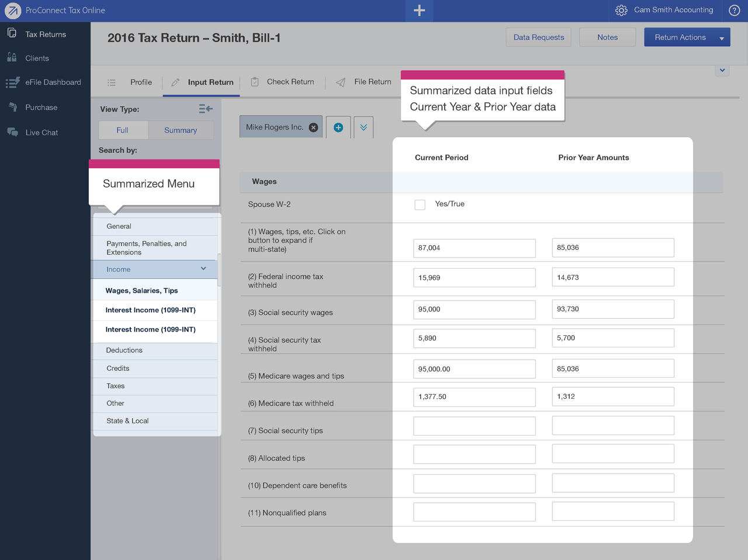Click current Dependent care benefits field
This screenshot has width=748, height=560.
tap(475, 484)
